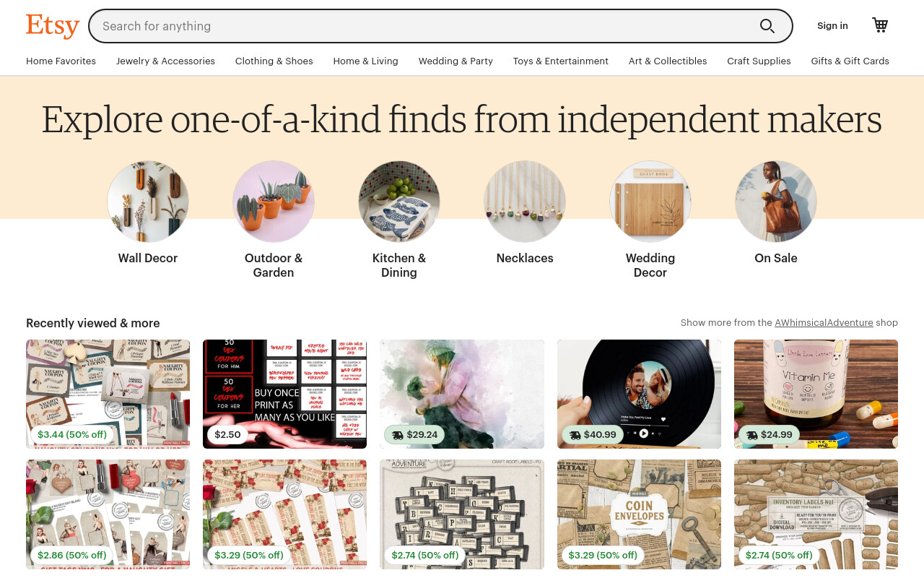924x578 pixels.
Task: Select the Wall Decor category circle
Action: [x=148, y=202]
